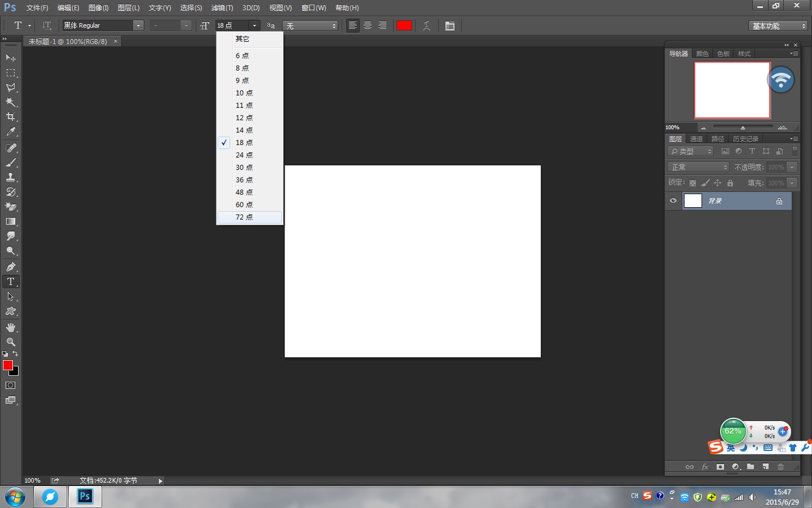The height and width of the screenshot is (508, 812).
Task: Select the Dodge tool
Action: 11,251
